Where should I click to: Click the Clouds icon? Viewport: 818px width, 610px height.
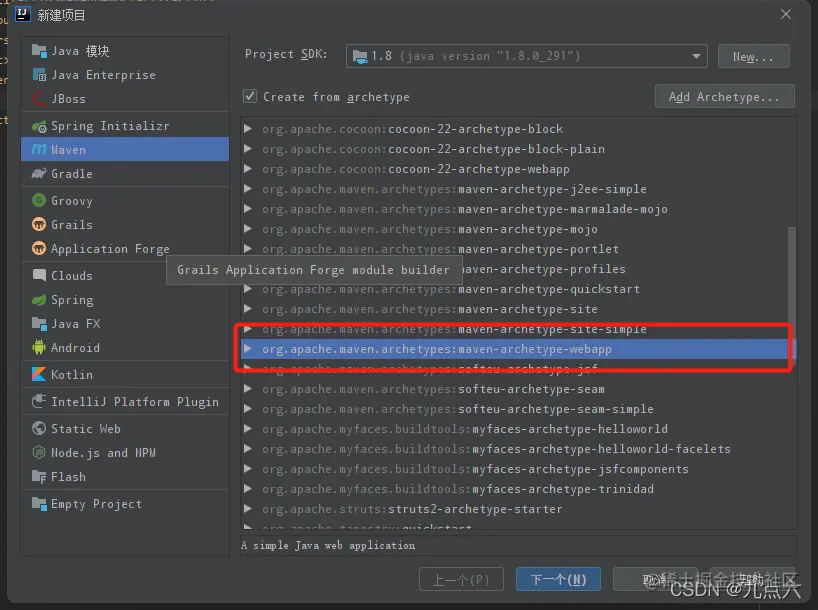tap(39, 275)
